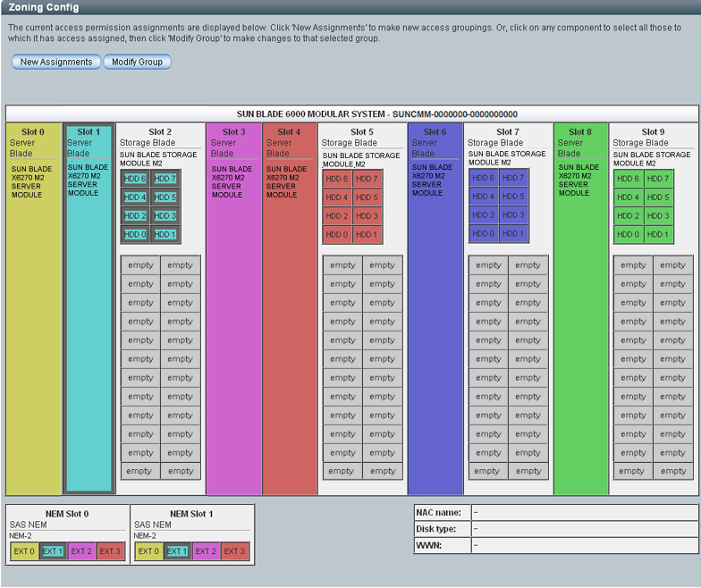Click the Slot 9 Storage Blade header

click(653, 138)
